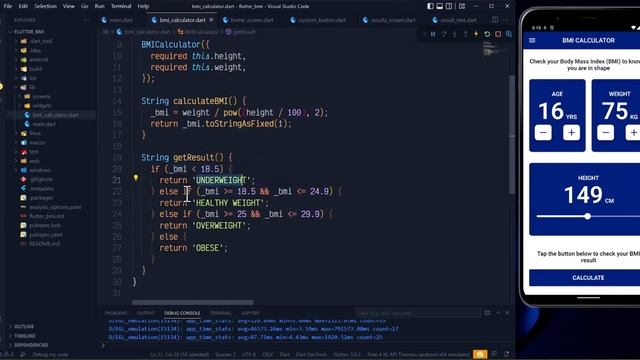Image resolution: width=640 pixels, height=360 pixels.
Task: Expand the DEPENDENCIES section
Action: pyautogui.click(x=31, y=345)
